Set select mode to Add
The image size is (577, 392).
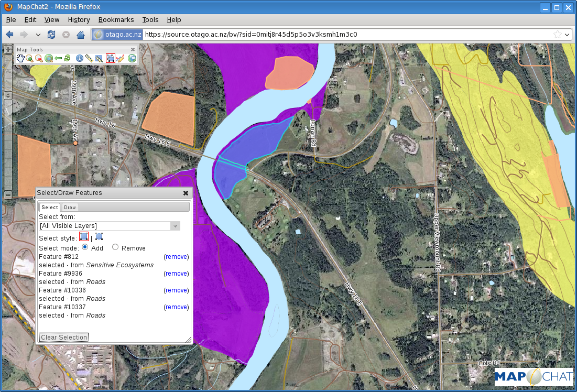pos(85,247)
